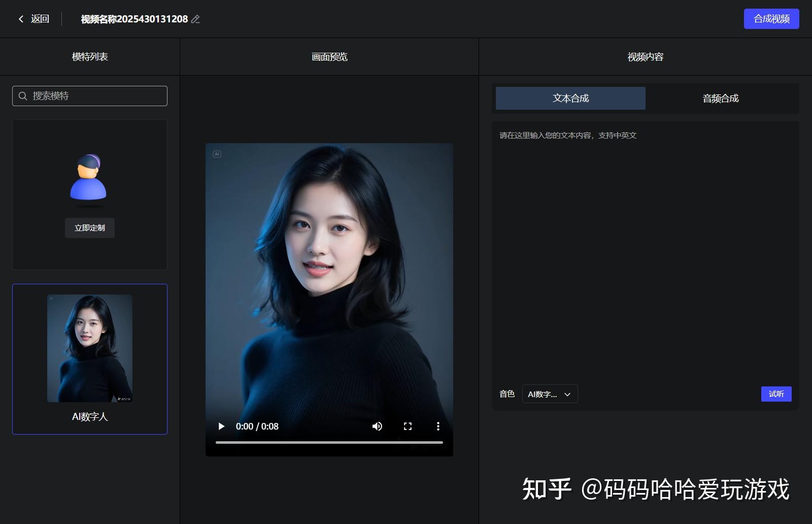Screen dimensions: 812x524
Task: Expand the AI数字 voice selector chevron
Action: tap(568, 394)
